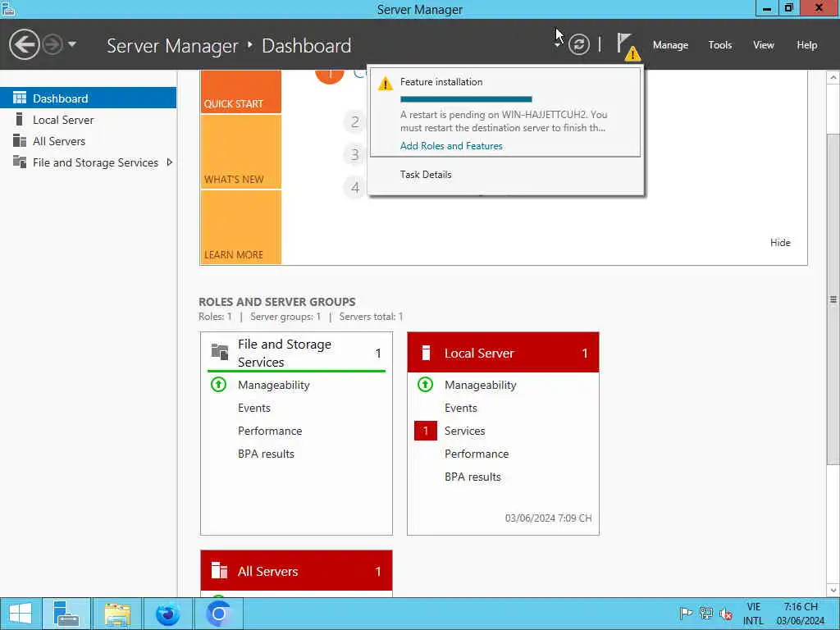Click the Dashboard sidebar icon

click(20, 98)
